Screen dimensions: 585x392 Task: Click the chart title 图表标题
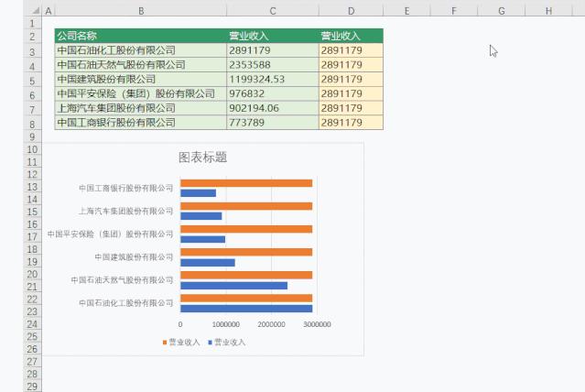(202, 158)
